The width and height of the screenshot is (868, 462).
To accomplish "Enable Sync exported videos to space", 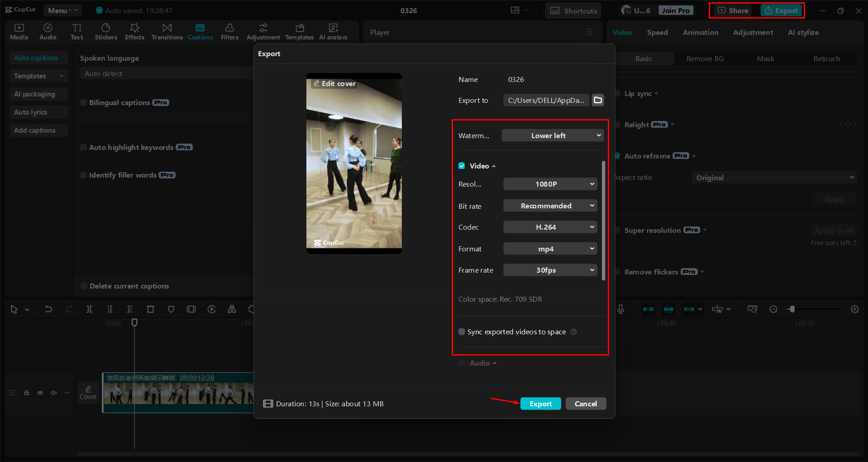I will click(x=462, y=332).
